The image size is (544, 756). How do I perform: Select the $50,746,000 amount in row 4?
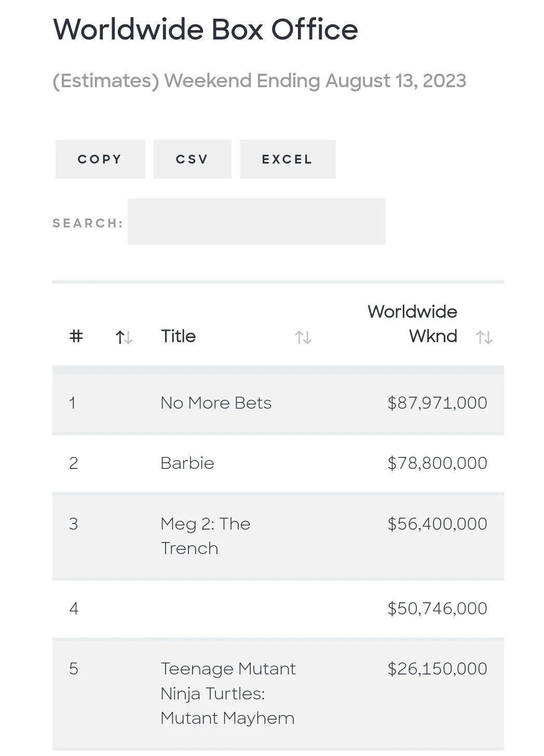coord(437,609)
